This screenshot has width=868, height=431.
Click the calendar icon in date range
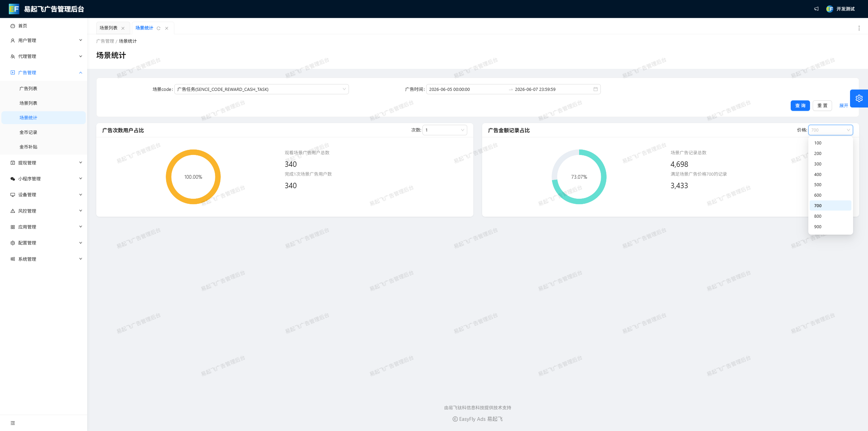coord(595,89)
